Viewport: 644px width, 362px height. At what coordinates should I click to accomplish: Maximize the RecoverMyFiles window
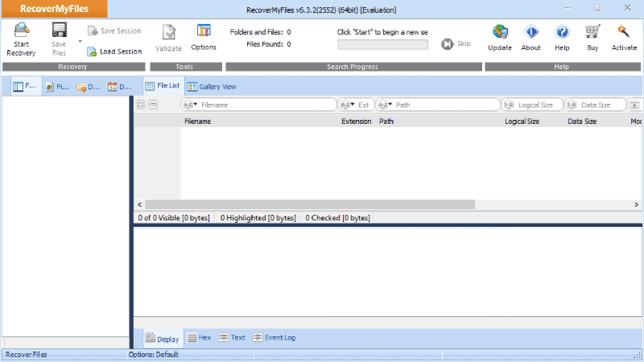coord(597,8)
